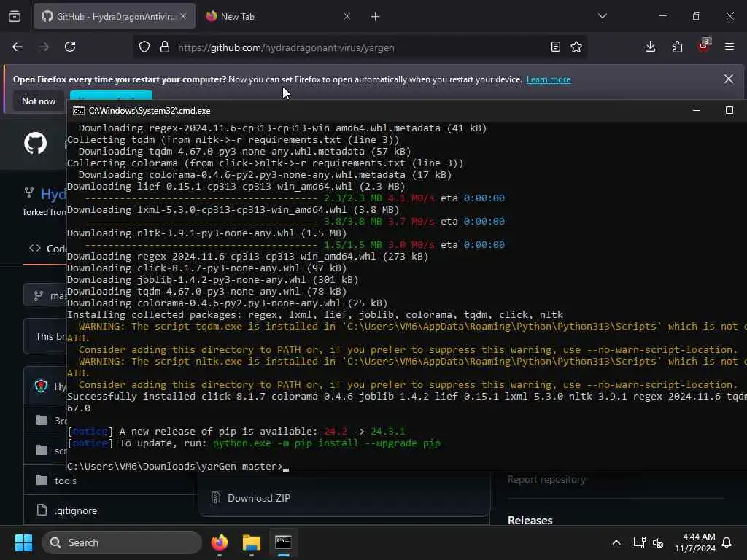747x560 pixels.
Task: Open Firefox downloads panel
Action: coord(650,47)
